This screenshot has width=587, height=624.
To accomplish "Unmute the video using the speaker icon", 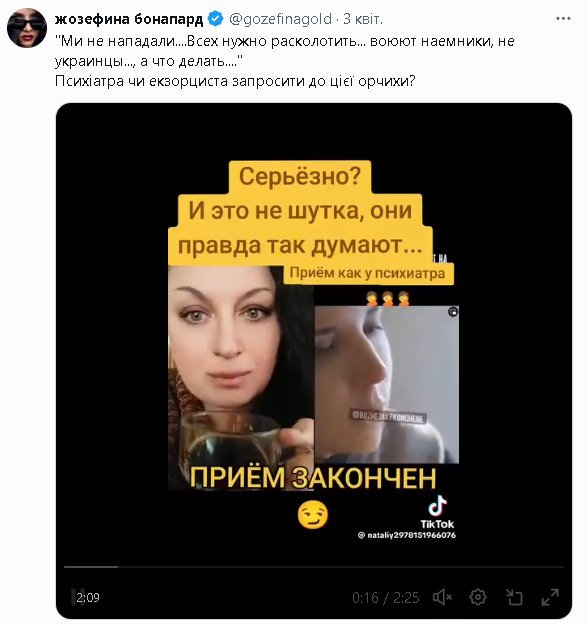I will (x=442, y=597).
